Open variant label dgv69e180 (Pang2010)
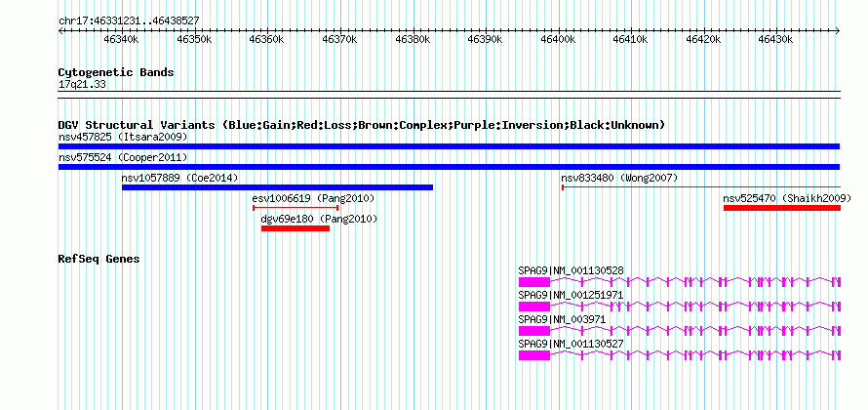Viewport: 868px width, 410px height. point(320,220)
